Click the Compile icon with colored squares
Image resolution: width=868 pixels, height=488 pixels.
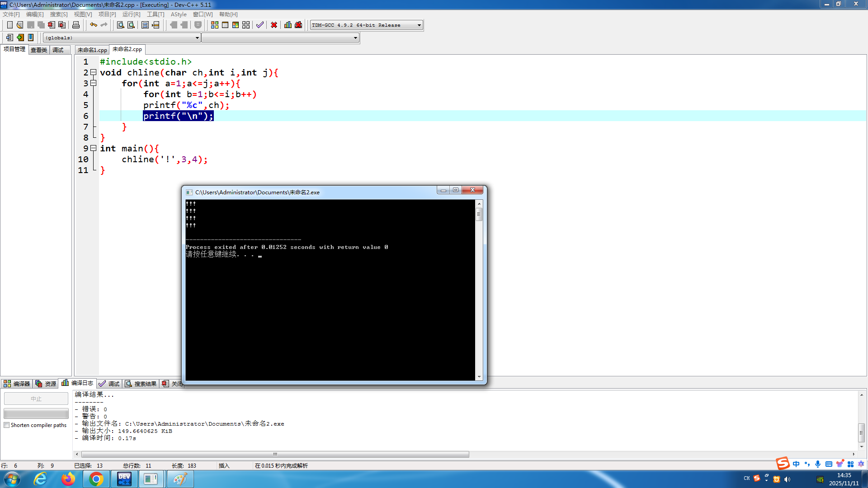coord(215,25)
